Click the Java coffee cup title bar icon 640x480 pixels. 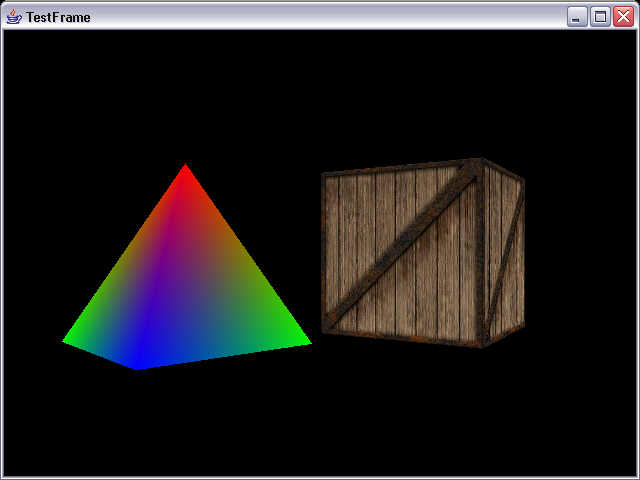[x=14, y=17]
